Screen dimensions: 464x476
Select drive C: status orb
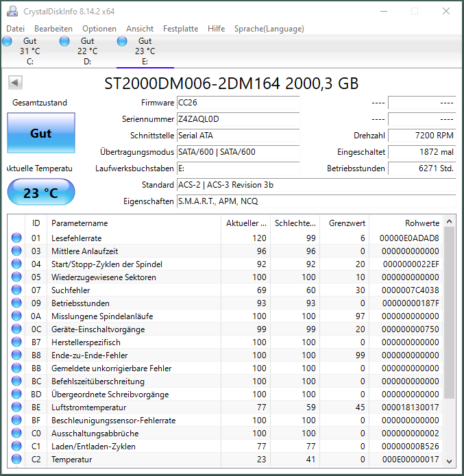[7, 41]
